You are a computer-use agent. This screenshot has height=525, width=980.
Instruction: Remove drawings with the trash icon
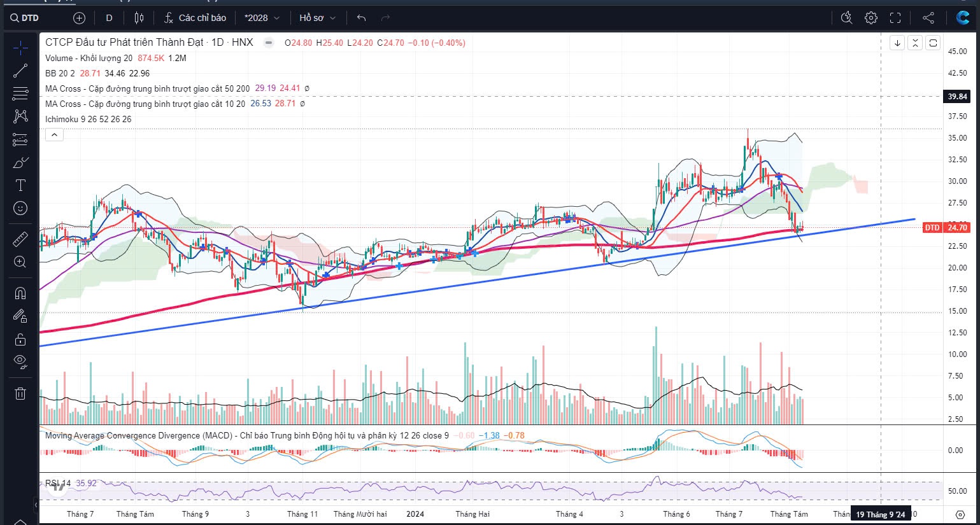[20, 393]
